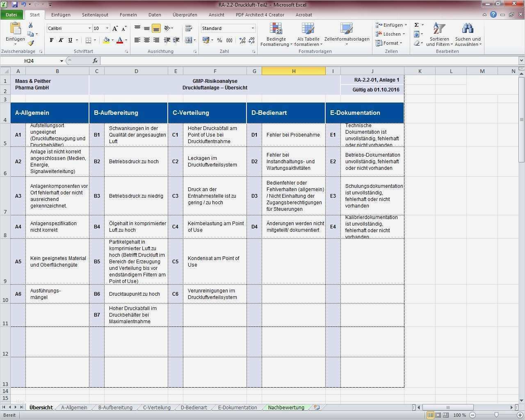Open the Nachbewertung worksheet tab
Screen dimensions: 525x420
(286, 407)
